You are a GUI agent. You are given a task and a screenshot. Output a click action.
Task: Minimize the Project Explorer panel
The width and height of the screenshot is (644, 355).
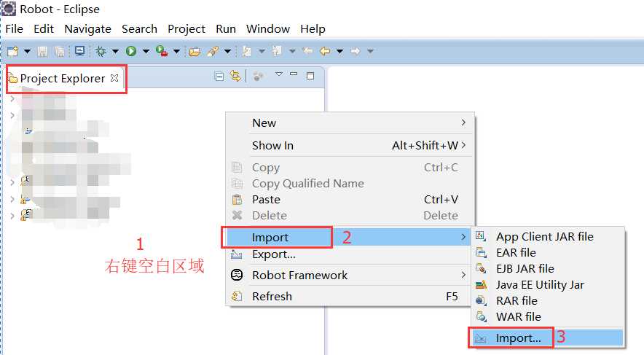[x=294, y=74]
